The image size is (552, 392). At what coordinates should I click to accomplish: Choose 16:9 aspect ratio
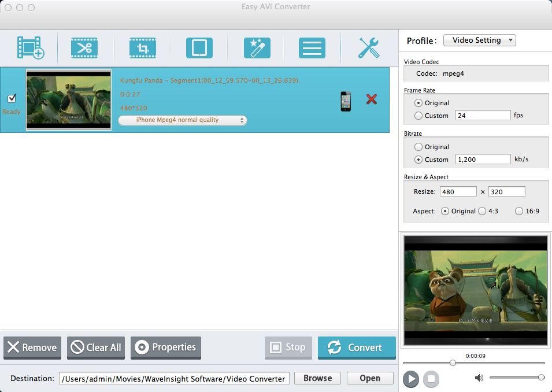tap(519, 211)
